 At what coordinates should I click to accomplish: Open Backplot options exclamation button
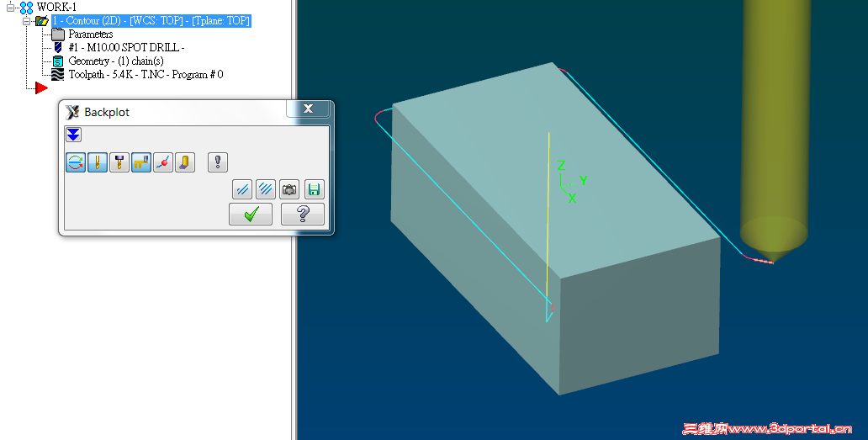pyautogui.click(x=218, y=162)
